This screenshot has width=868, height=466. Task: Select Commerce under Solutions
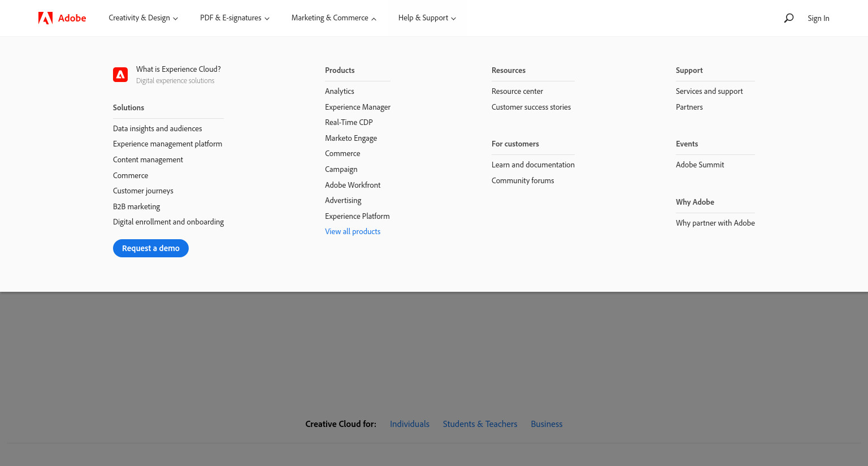coord(131,175)
